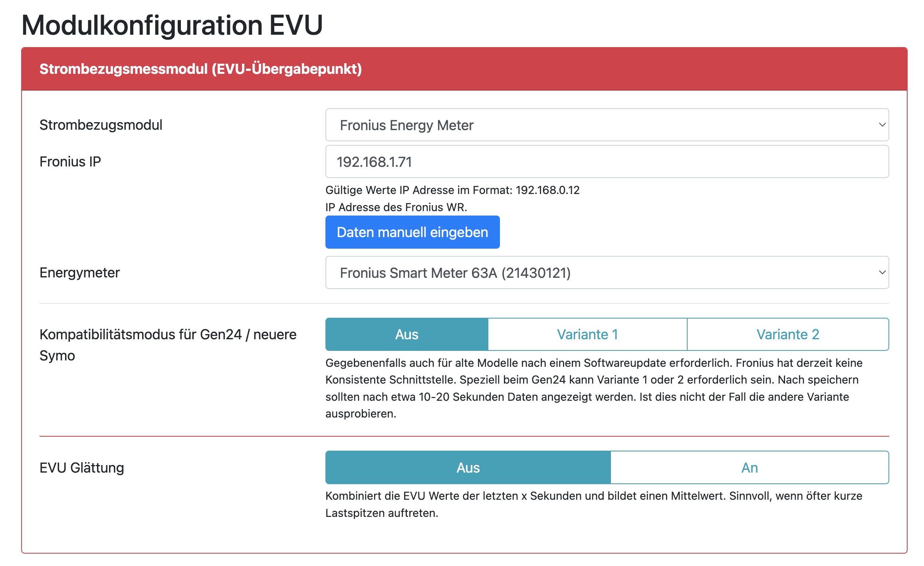The width and height of the screenshot is (924, 566).
Task: Click the EVU Glättung description paragraph
Action: click(x=593, y=504)
